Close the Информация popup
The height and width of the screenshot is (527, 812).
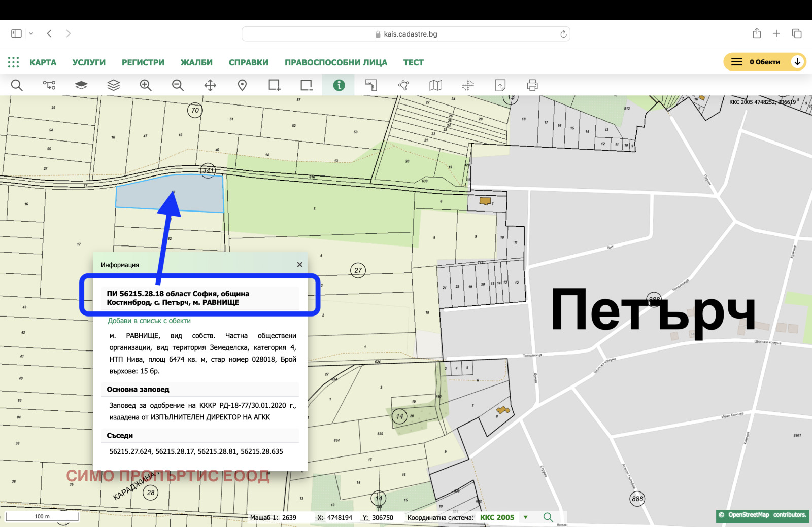click(299, 265)
